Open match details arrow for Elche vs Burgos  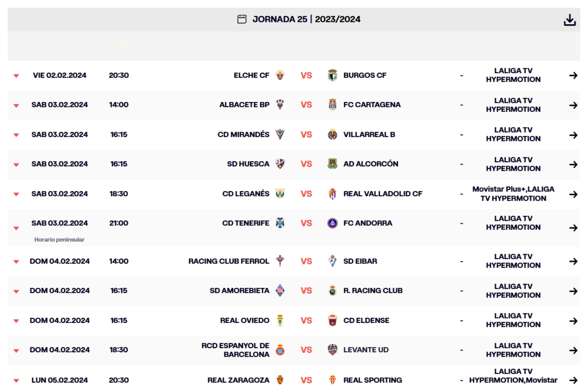[573, 75]
